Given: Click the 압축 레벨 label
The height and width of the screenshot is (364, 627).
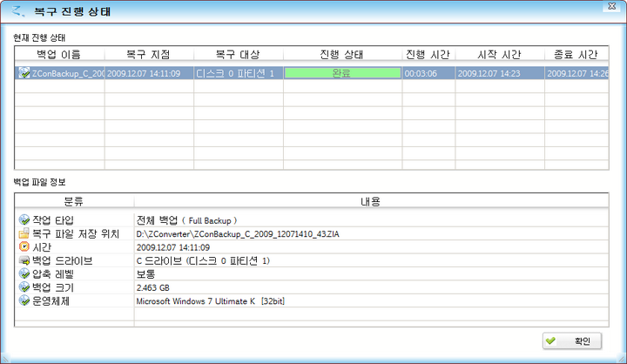Looking at the screenshot, I should (53, 274).
